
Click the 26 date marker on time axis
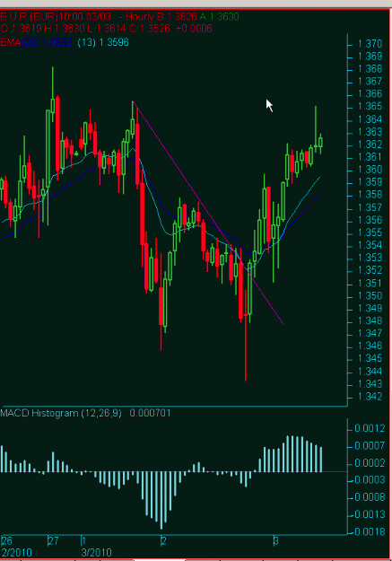(x=7, y=541)
